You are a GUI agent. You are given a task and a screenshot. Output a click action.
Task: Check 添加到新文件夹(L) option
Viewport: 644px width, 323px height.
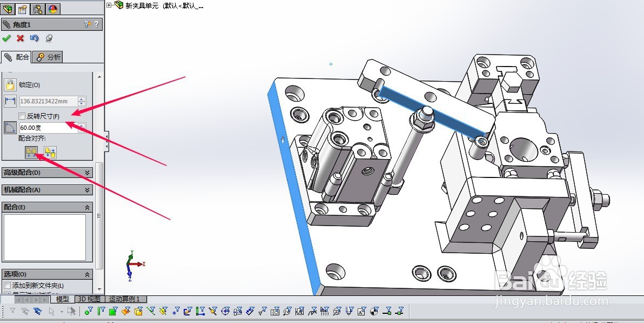(x=7, y=286)
